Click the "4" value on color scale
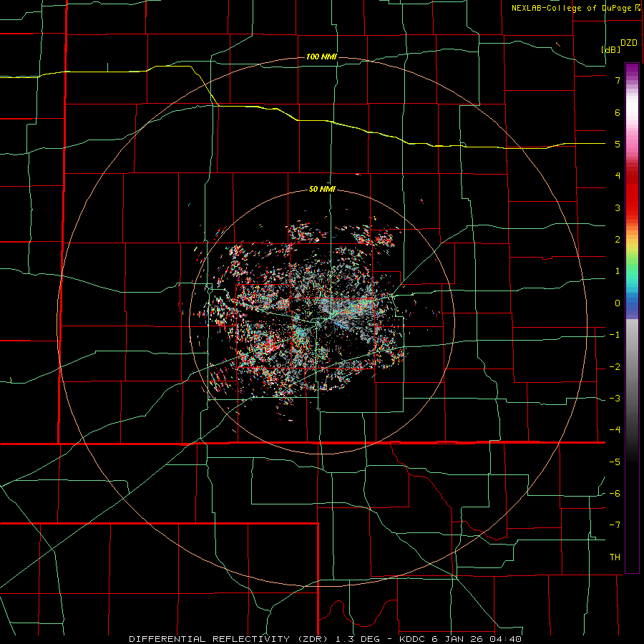Screen dimensions: 644x644 coord(618,176)
